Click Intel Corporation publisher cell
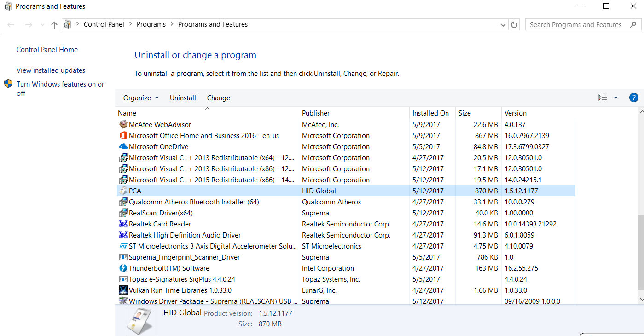The height and width of the screenshot is (336, 644). pyautogui.click(x=328, y=268)
